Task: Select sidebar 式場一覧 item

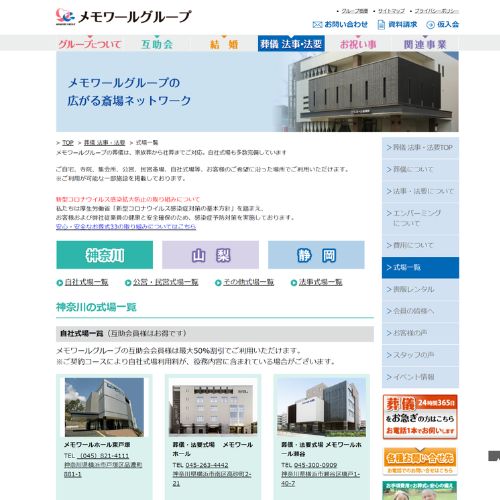Action: [x=420, y=267]
